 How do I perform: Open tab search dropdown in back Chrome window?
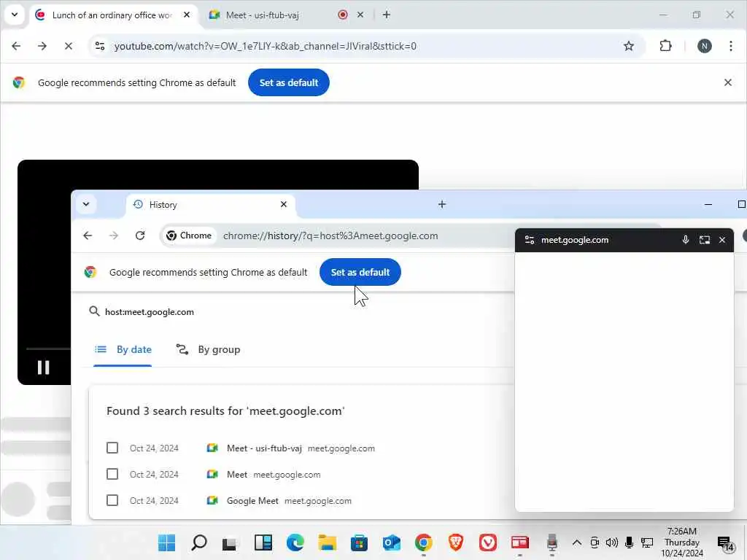(15, 15)
